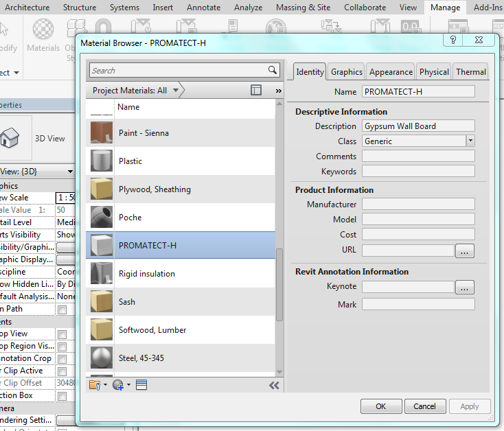The height and width of the screenshot is (431, 504).
Task: Open the material library folder menu
Action: click(97, 385)
